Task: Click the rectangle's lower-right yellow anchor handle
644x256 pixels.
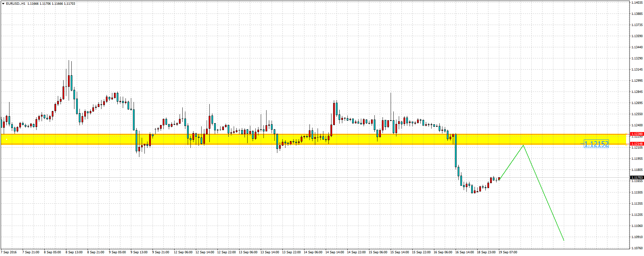Action: click(626, 144)
